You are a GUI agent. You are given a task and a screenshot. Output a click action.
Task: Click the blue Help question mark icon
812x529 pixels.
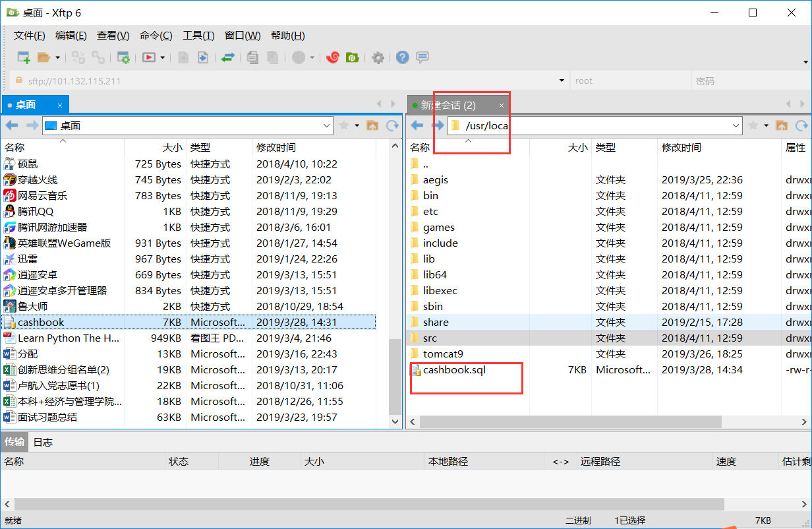[x=402, y=57]
